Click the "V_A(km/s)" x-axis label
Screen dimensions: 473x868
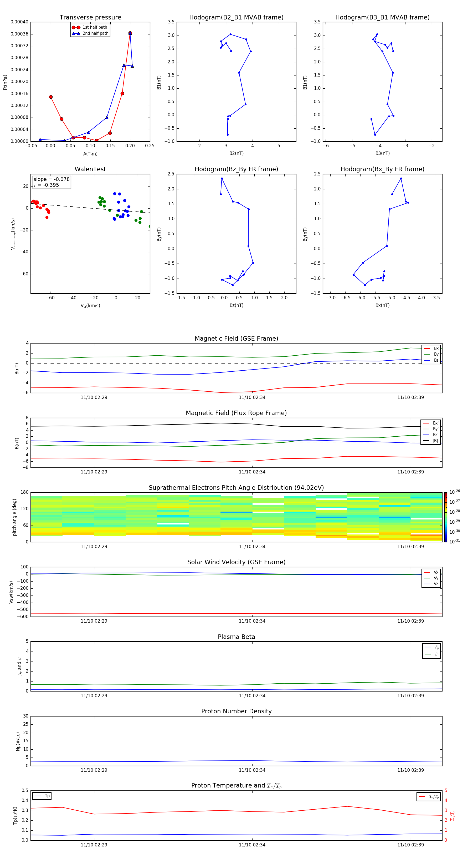pyautogui.click(x=90, y=306)
